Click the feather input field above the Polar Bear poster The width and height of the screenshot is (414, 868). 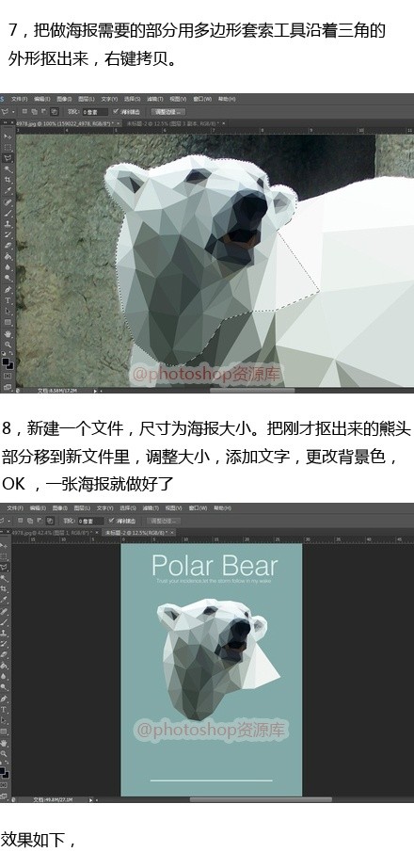pyautogui.click(x=90, y=521)
